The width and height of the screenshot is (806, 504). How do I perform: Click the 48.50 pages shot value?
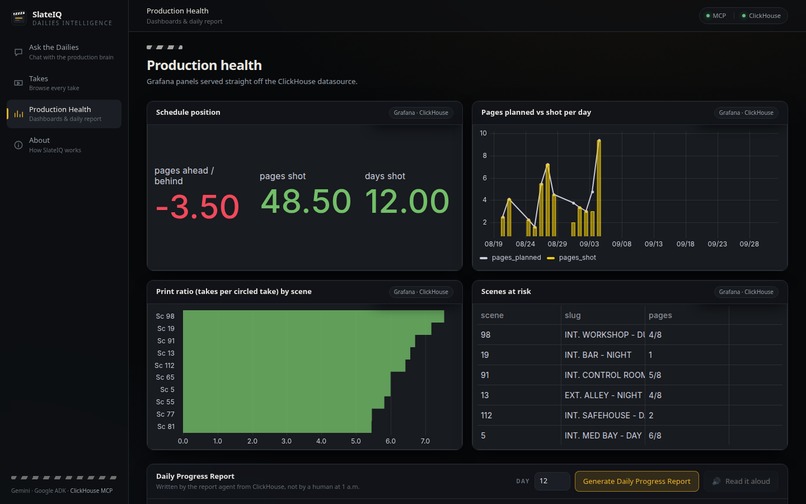pos(306,201)
